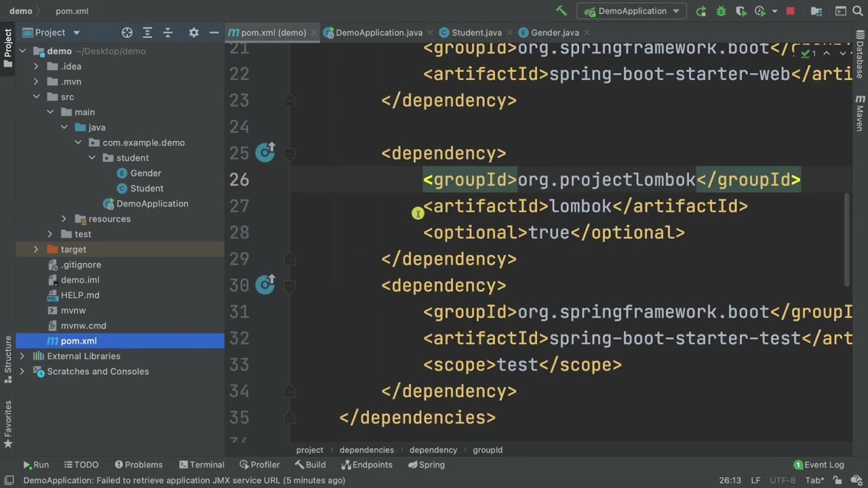Jump to the previous highlighted problem arrow
The image size is (868, 488).
tap(827, 53)
